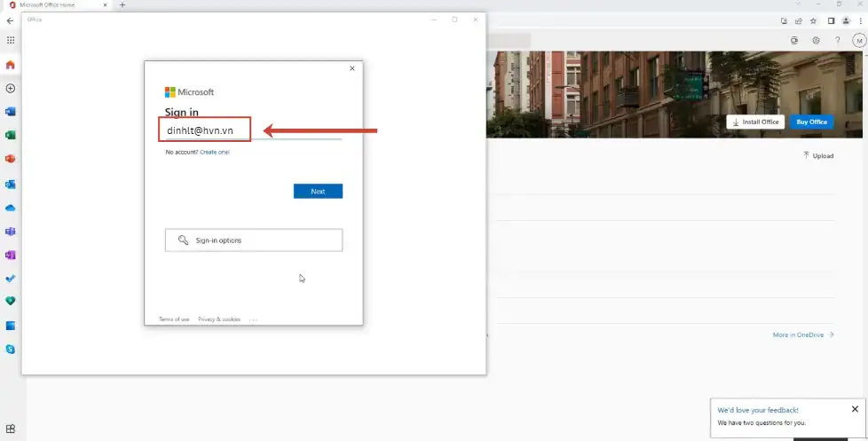Screen dimensions: 868x441
Task: Open Word from the Office sidebar
Action: [11, 112]
